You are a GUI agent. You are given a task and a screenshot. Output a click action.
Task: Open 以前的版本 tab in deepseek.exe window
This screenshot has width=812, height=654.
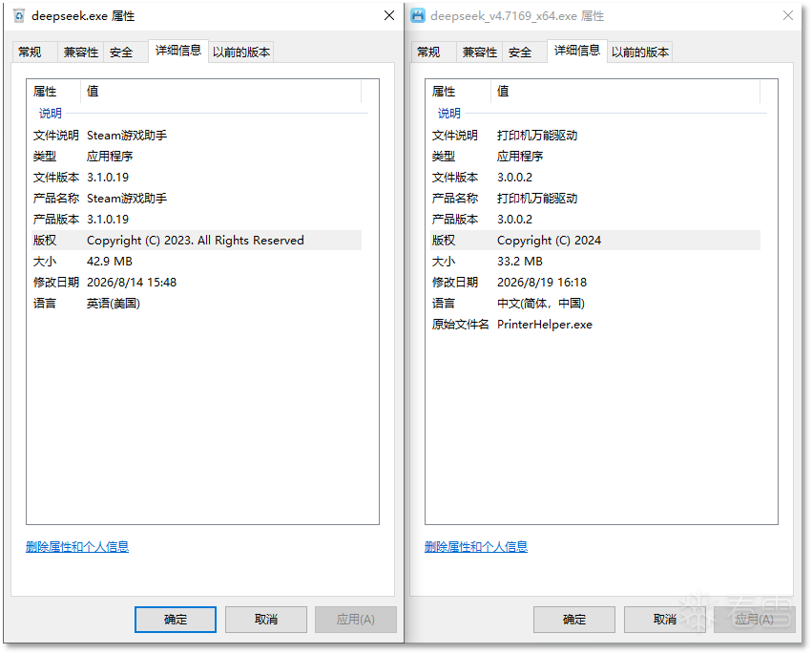point(241,53)
